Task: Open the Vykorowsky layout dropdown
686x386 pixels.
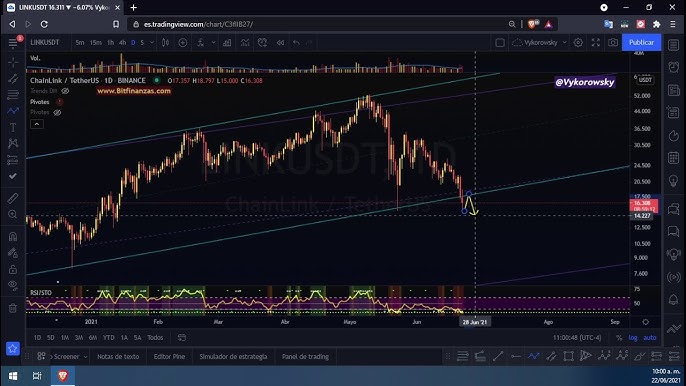Action: click(x=540, y=42)
